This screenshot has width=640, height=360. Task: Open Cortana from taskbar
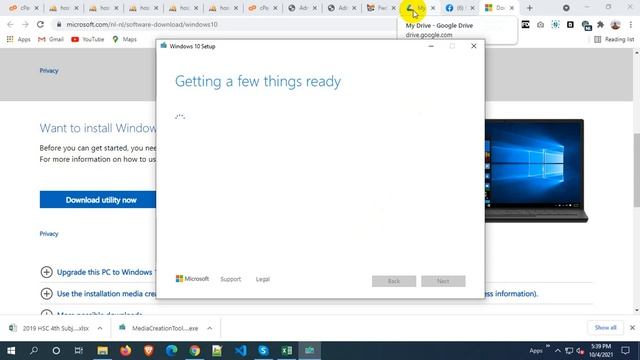click(x=56, y=351)
